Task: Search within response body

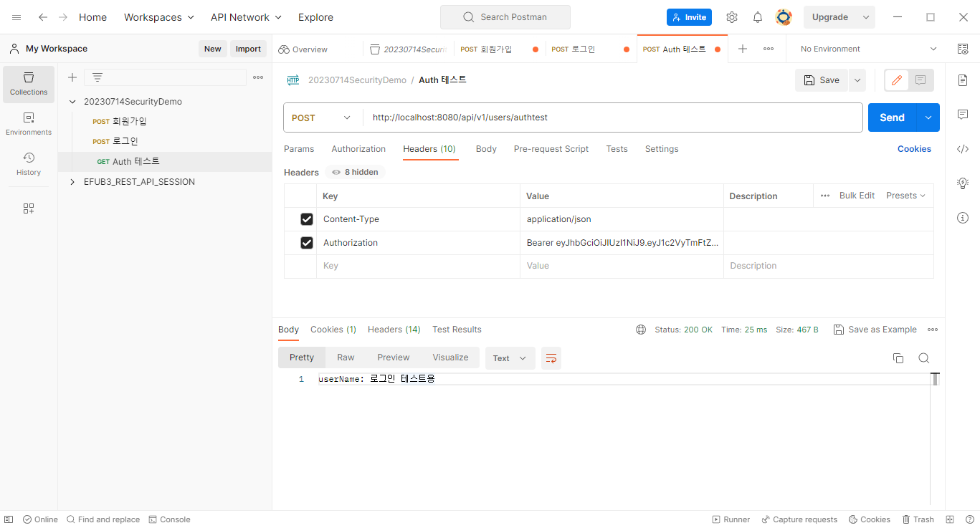Action: tap(924, 358)
